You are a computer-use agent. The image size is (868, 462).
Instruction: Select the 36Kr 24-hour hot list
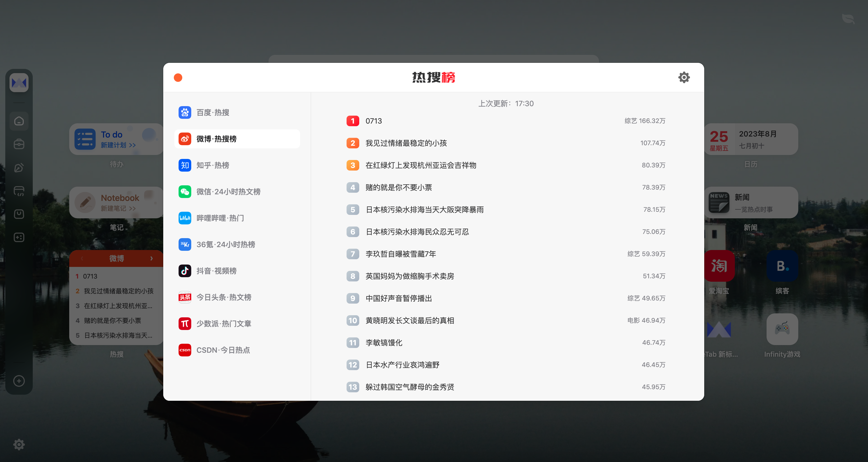[225, 244]
